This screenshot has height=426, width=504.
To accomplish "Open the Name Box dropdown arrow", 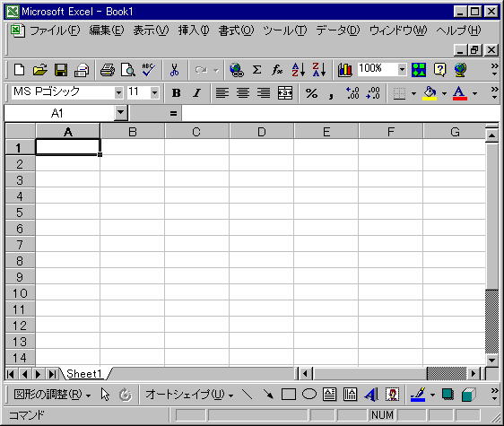I will [x=120, y=112].
